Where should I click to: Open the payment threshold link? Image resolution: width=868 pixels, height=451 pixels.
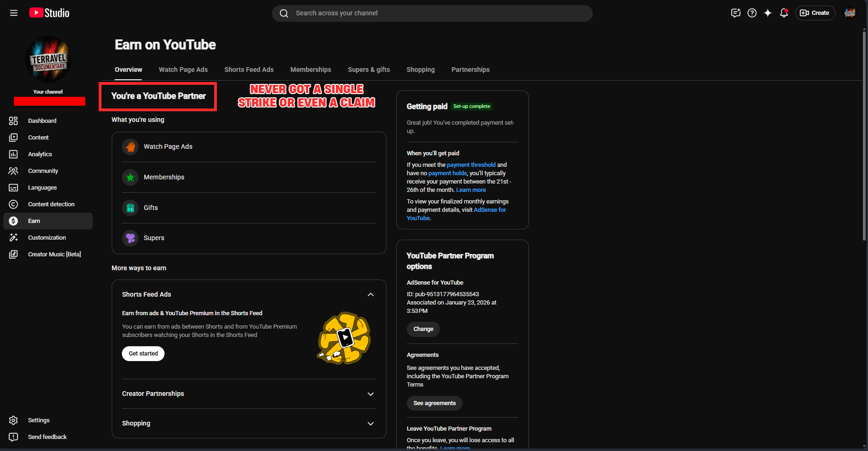471,165
